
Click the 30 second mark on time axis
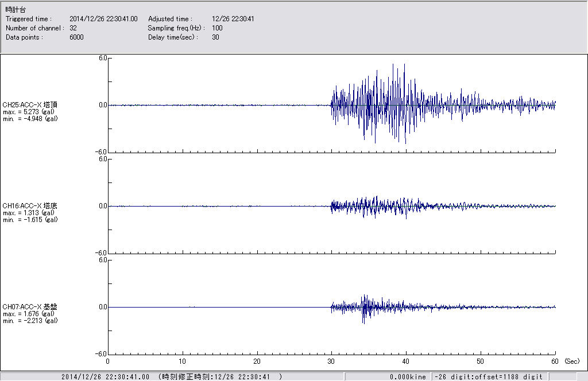pos(331,361)
